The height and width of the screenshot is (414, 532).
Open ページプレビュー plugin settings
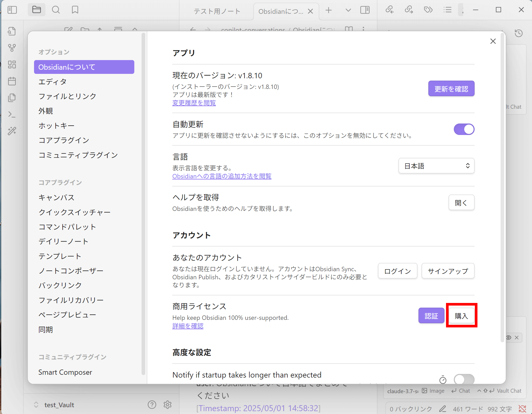pyautogui.click(x=84, y=315)
